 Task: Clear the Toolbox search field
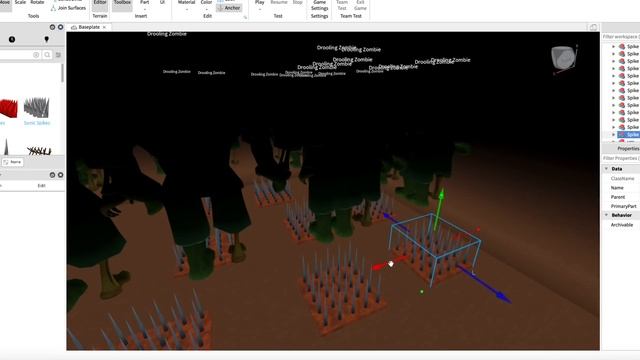coord(36,55)
